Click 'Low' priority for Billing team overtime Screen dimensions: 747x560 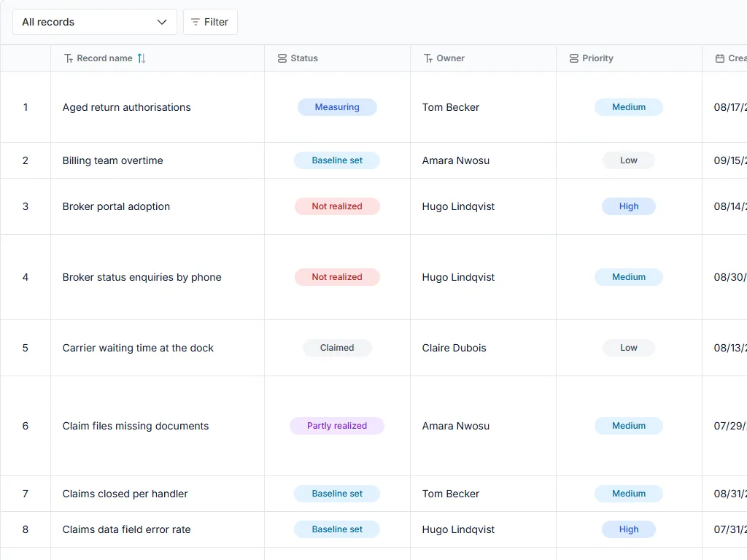point(629,160)
